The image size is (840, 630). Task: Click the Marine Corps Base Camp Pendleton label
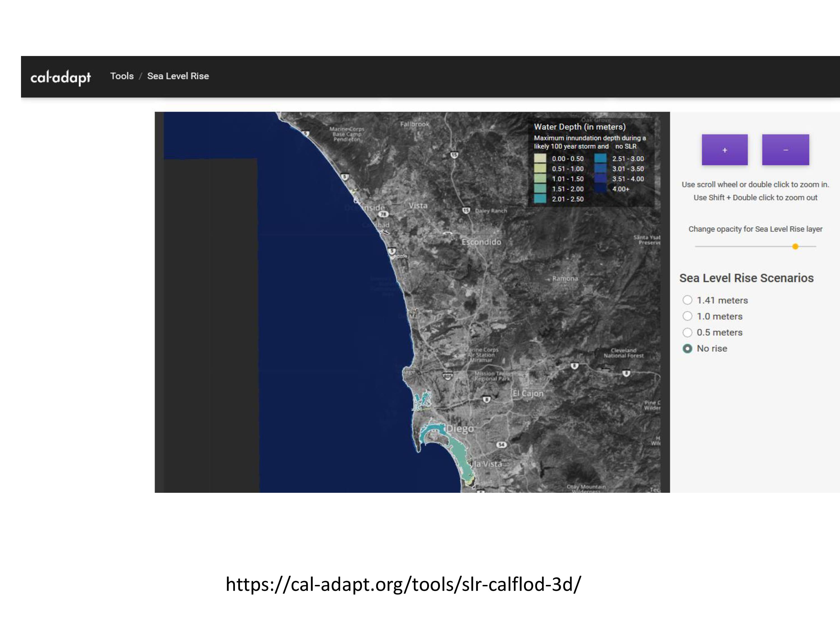click(347, 134)
